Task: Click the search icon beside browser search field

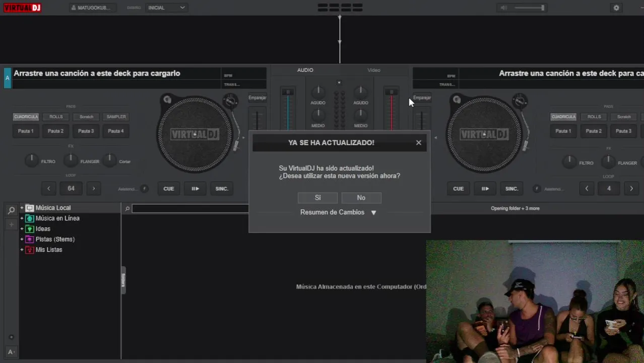Action: (127, 208)
